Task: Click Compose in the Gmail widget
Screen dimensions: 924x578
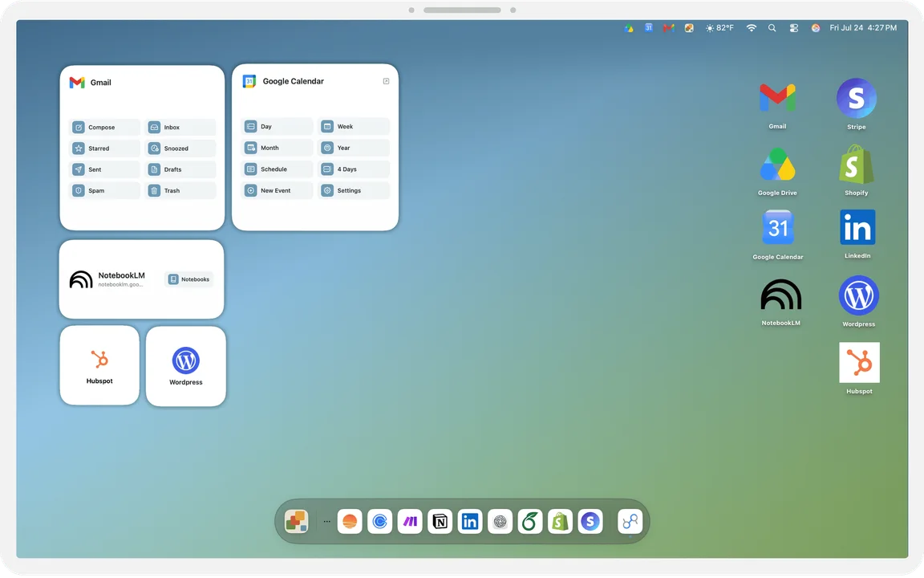Action: (105, 128)
